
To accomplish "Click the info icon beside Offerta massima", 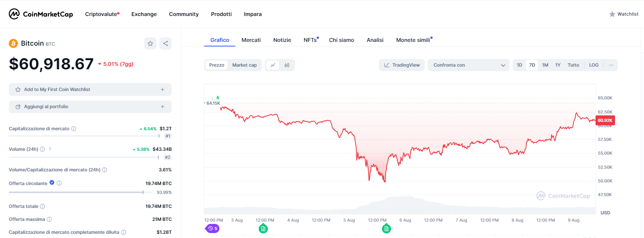I will point(49,219).
